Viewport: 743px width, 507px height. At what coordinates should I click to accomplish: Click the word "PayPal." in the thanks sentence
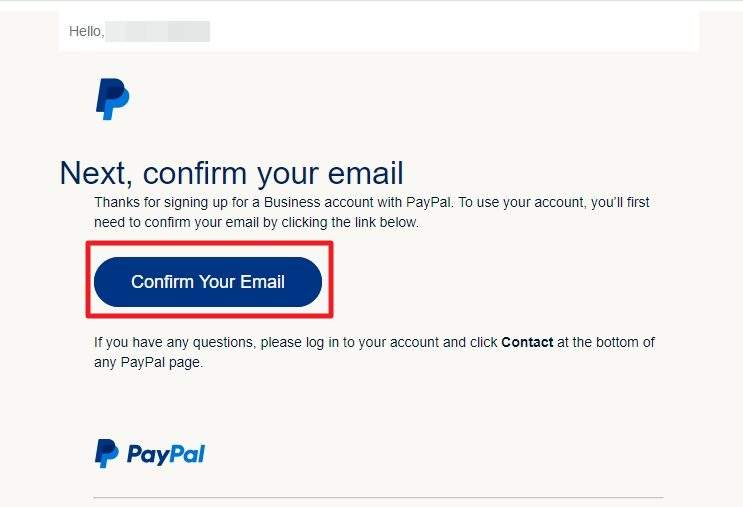(x=430, y=202)
